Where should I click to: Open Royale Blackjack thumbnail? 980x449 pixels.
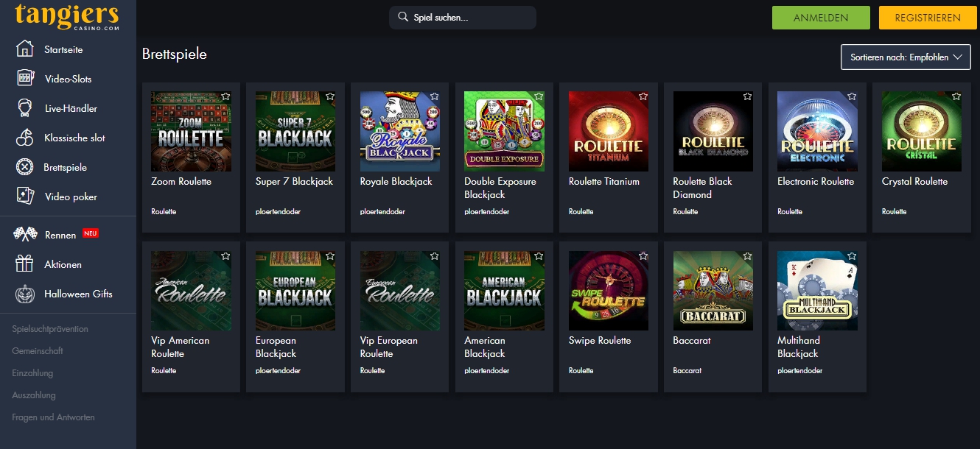click(400, 131)
